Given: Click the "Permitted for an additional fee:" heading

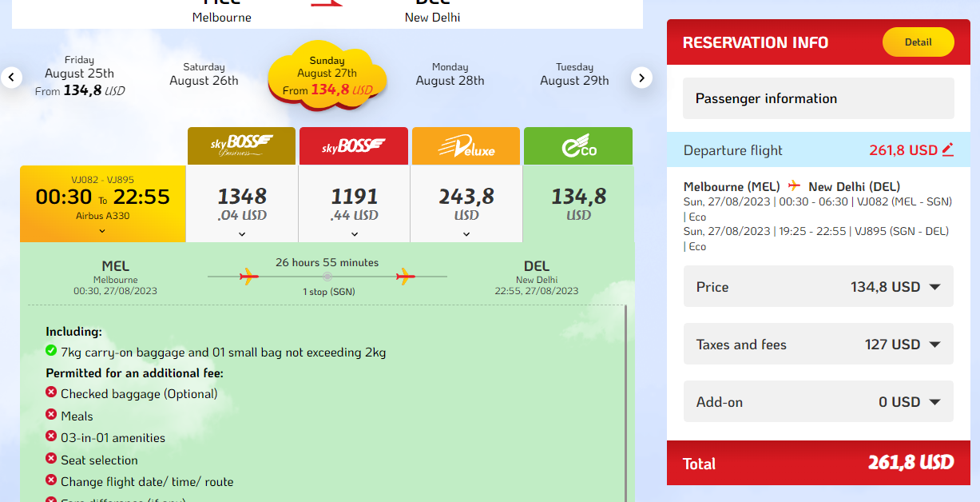Looking at the screenshot, I should (x=134, y=373).
